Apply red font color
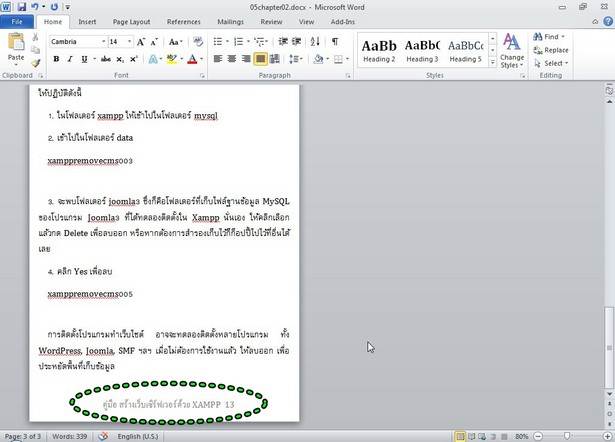Screen dimensions: 615x442 click(x=192, y=59)
